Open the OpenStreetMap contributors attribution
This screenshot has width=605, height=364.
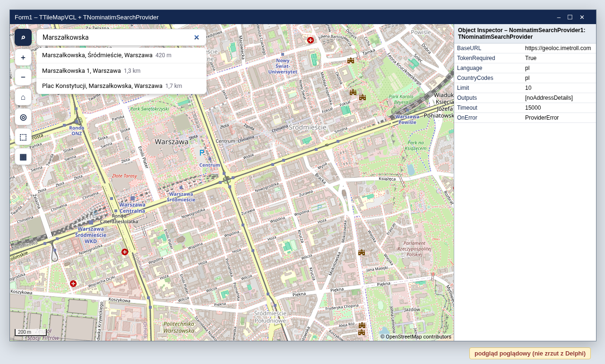point(416,337)
